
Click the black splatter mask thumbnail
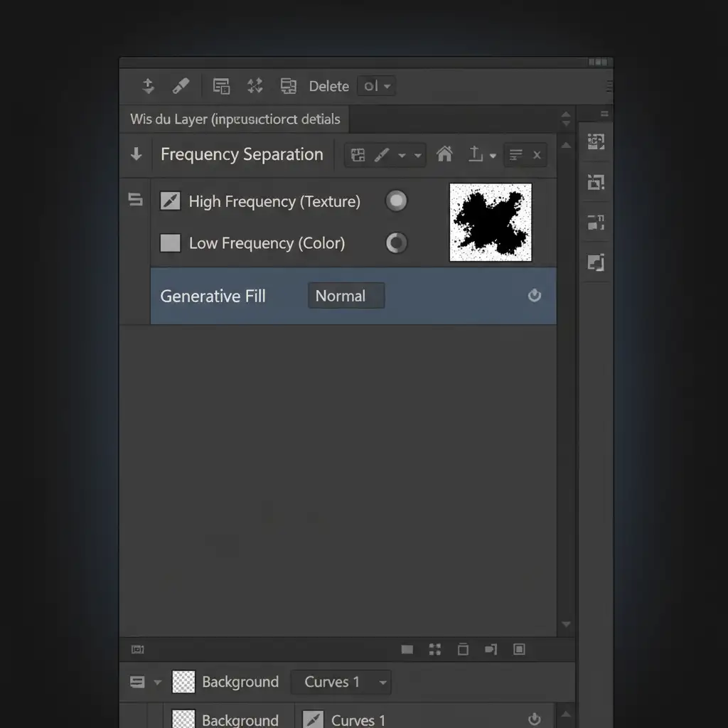coord(491,222)
